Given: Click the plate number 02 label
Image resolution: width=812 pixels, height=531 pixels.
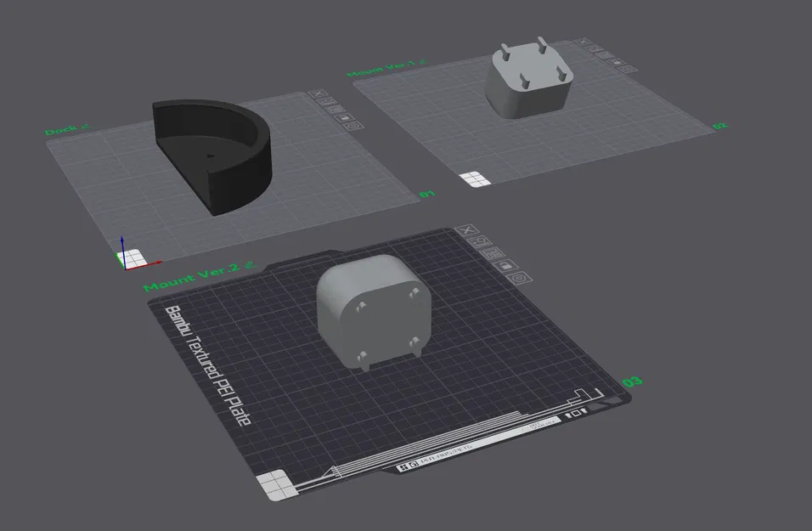Looking at the screenshot, I should click(719, 126).
